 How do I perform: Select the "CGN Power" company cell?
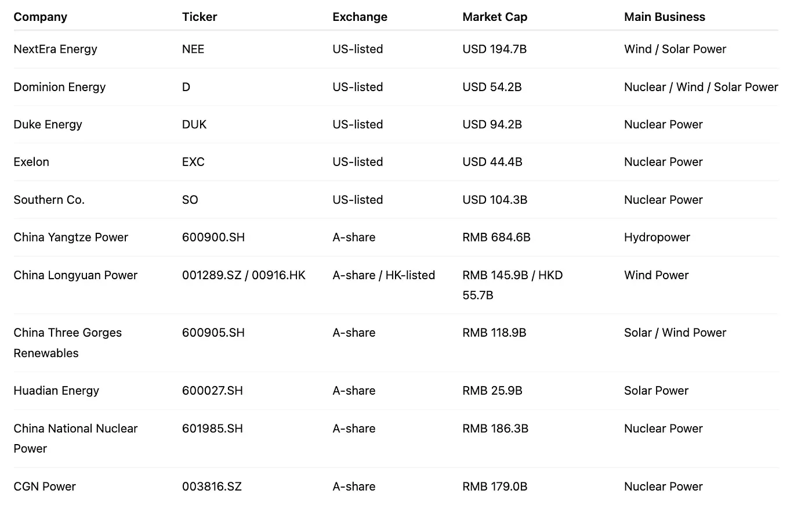click(x=45, y=486)
